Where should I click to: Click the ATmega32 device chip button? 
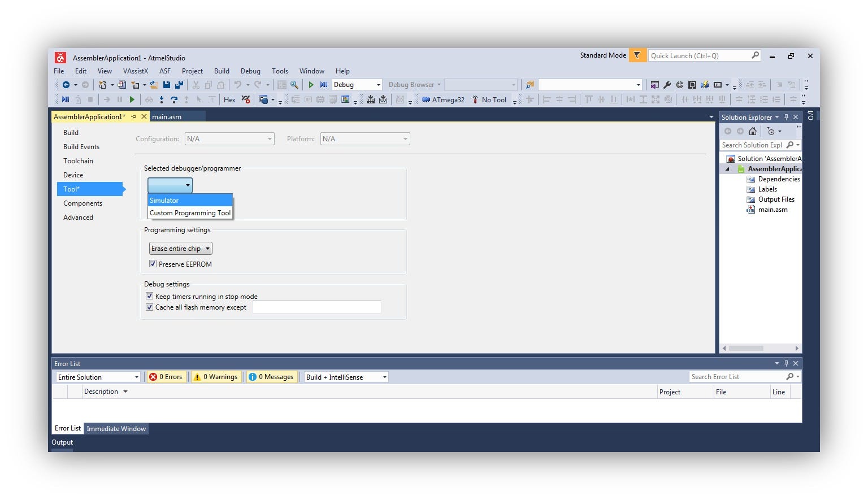tap(443, 100)
